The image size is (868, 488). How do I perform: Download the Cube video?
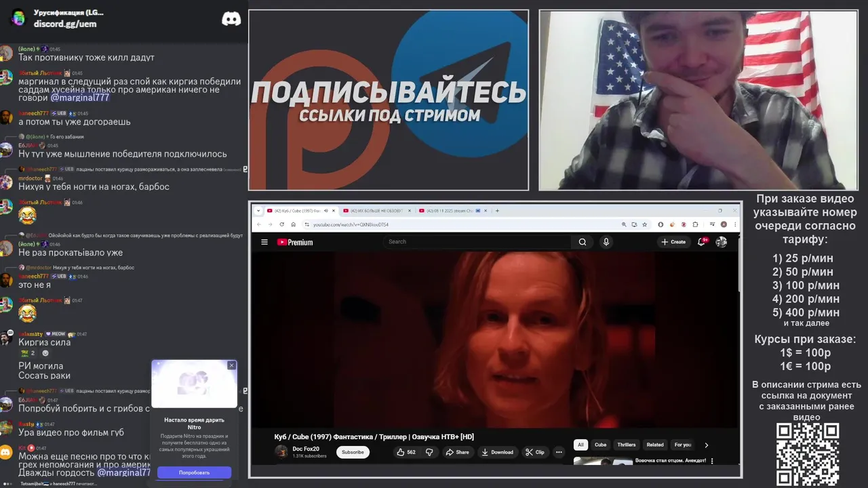click(498, 452)
